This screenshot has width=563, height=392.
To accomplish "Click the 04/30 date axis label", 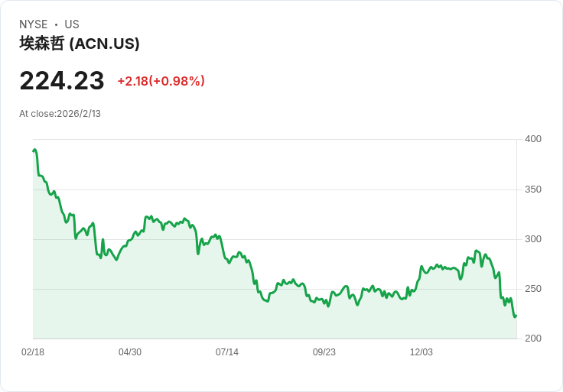I will coord(130,352).
